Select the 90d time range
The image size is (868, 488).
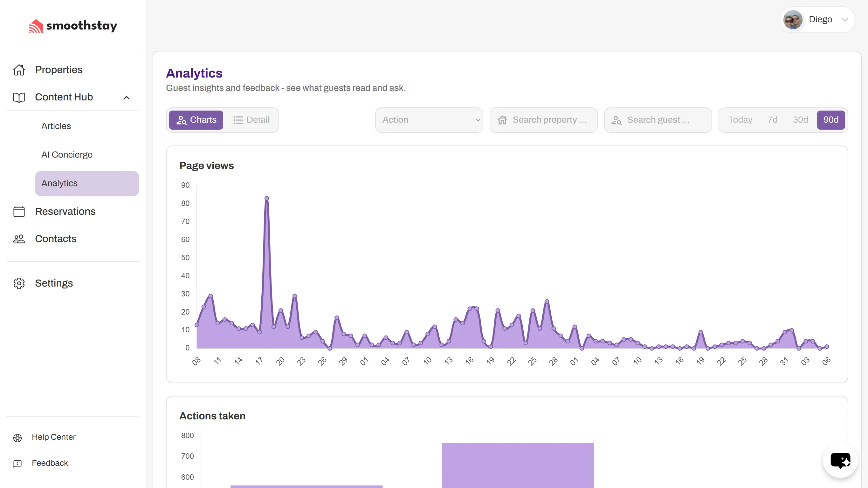coord(830,120)
